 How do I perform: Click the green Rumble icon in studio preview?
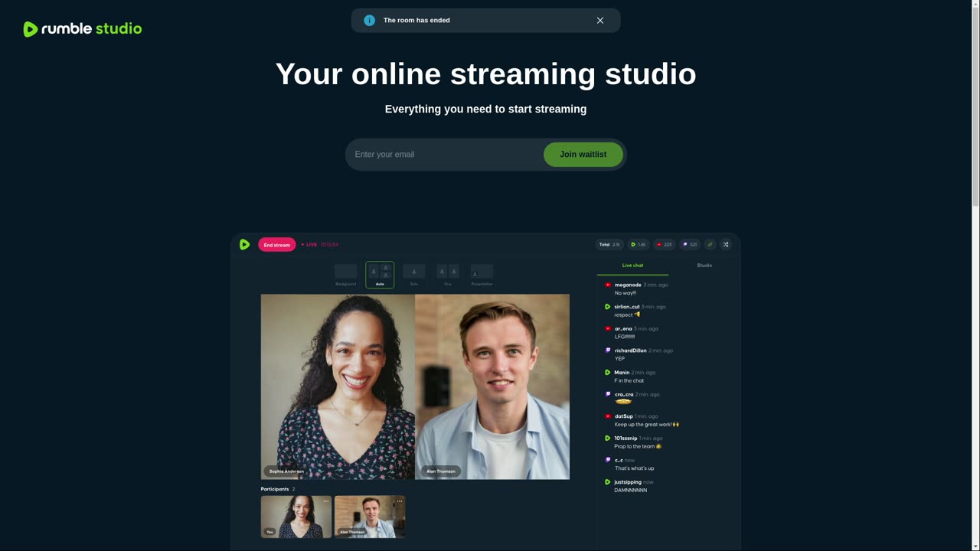(x=244, y=245)
